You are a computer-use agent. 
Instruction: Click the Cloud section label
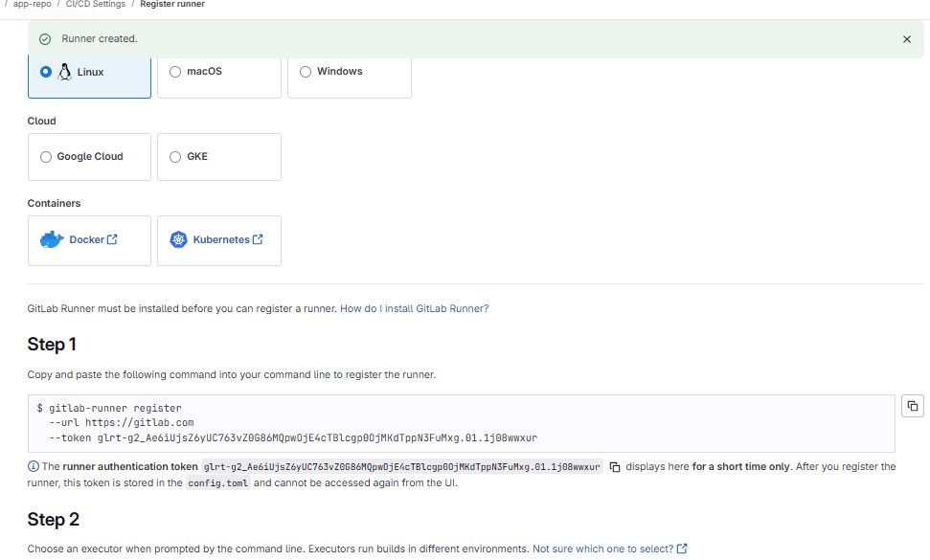click(41, 121)
